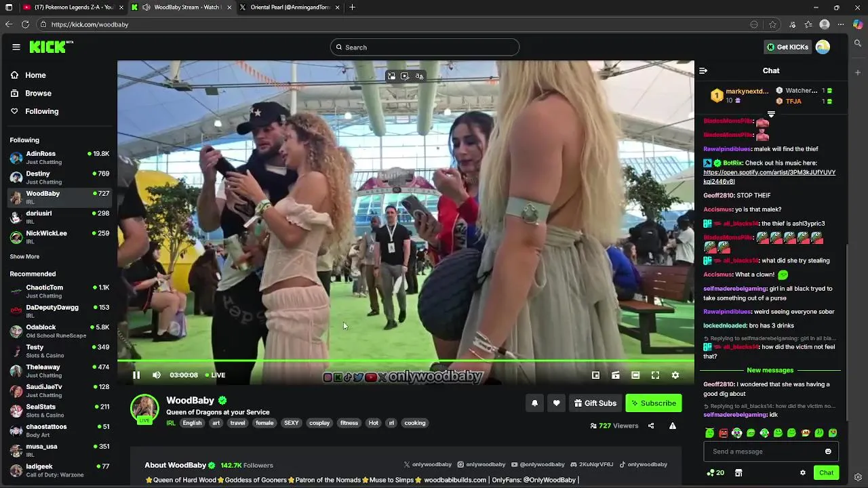Viewport: 868px width, 488px height.
Task: Open video player settings gear
Action: click(x=675, y=375)
